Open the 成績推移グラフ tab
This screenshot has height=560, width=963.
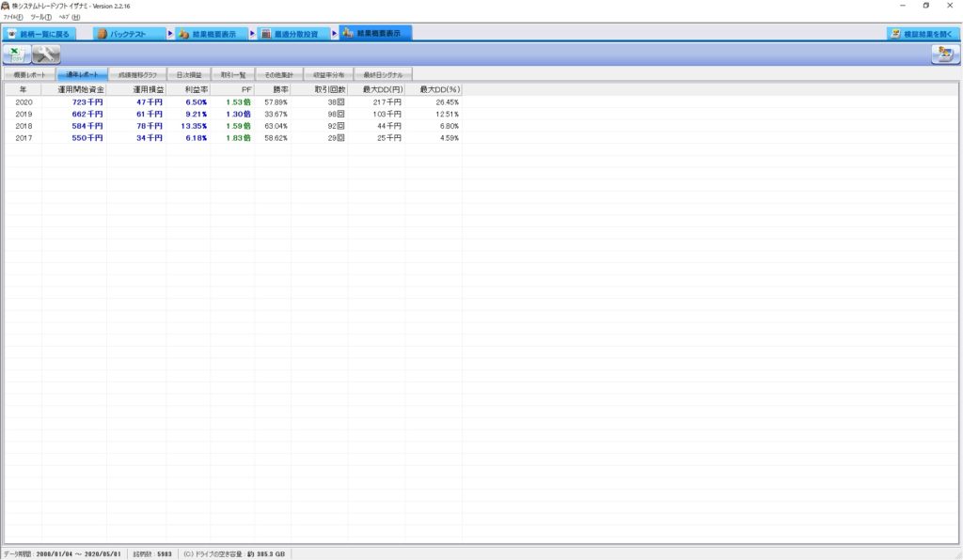coord(137,74)
